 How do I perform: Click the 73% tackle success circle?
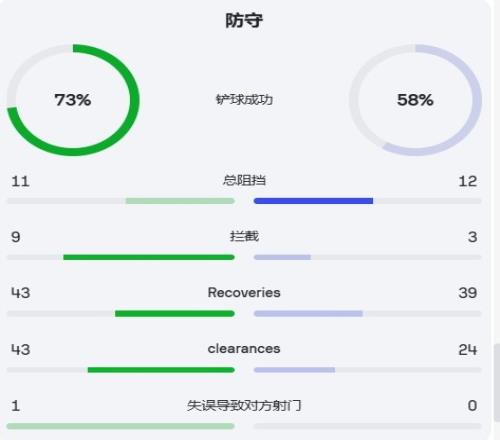point(73,100)
